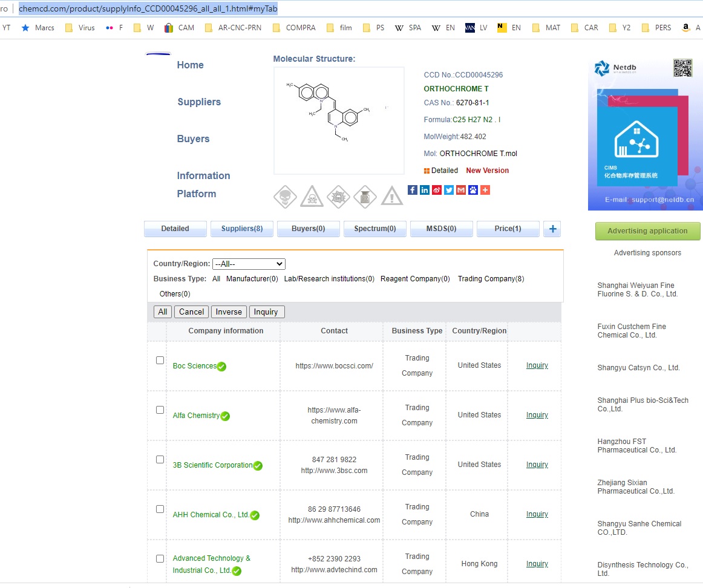The height and width of the screenshot is (588, 703).
Task: Click the skull diamond hazard icon
Action: coord(285,197)
